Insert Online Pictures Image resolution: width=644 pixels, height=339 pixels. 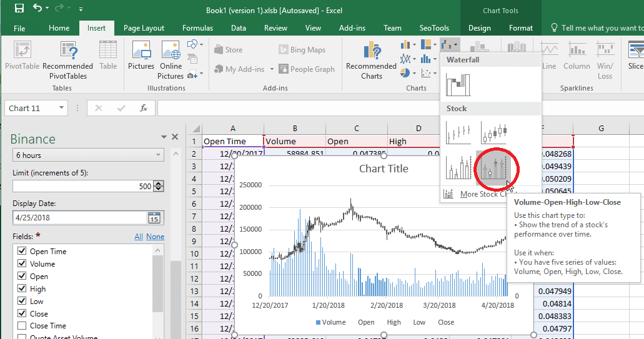point(171,61)
